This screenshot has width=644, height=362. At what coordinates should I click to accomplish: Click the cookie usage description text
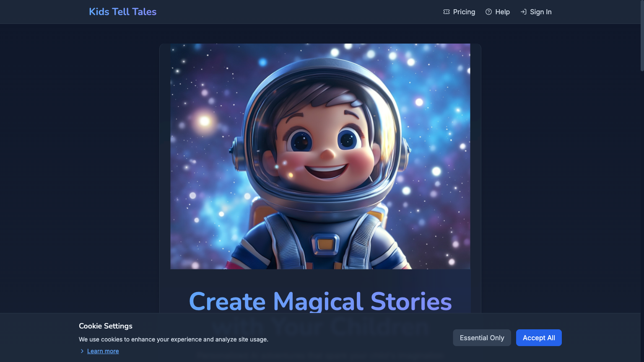173,339
